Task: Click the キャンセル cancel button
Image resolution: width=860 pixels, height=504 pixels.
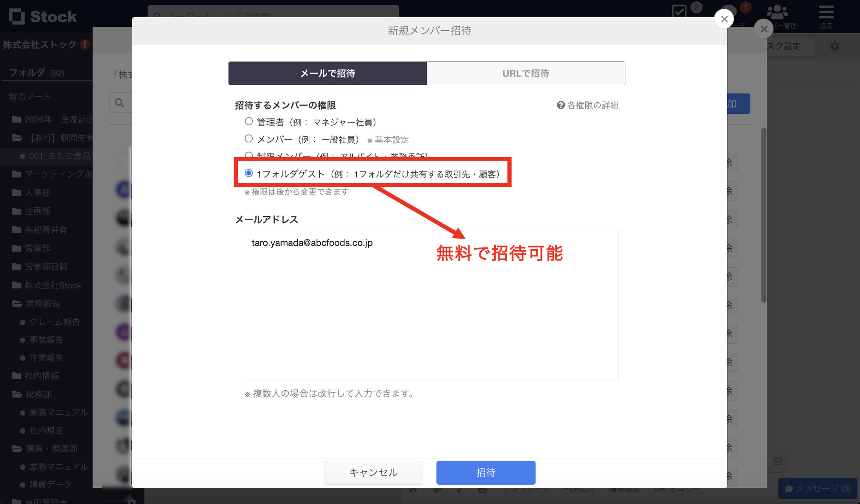Action: 373,472
